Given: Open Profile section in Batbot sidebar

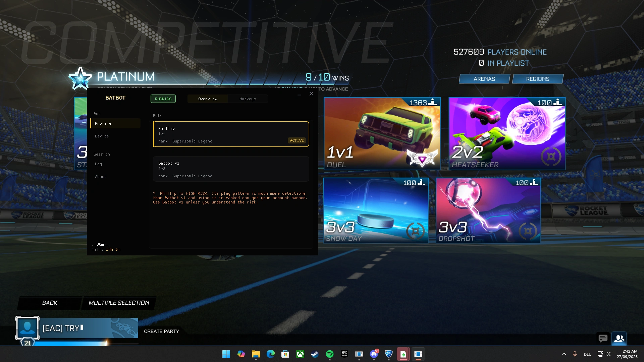Looking at the screenshot, I should pos(115,123).
